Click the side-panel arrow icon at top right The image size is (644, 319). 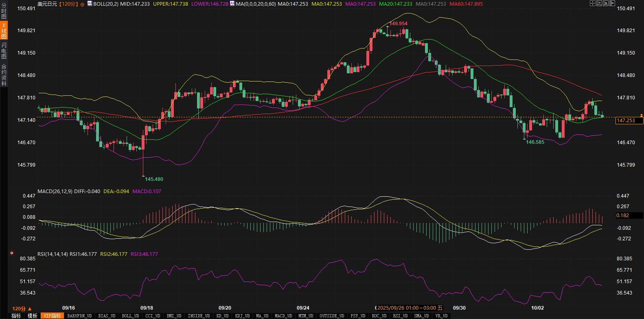click(x=612, y=3)
